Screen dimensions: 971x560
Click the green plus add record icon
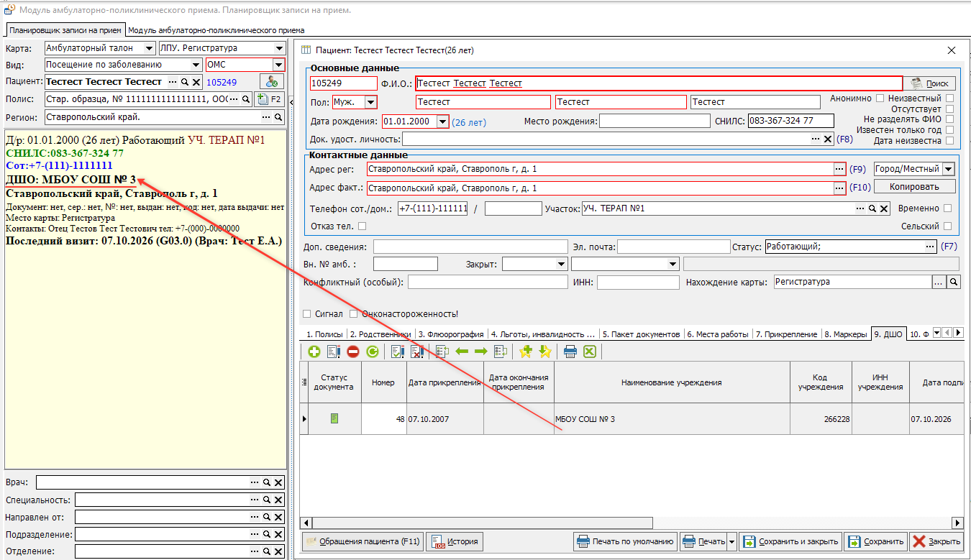pos(314,352)
